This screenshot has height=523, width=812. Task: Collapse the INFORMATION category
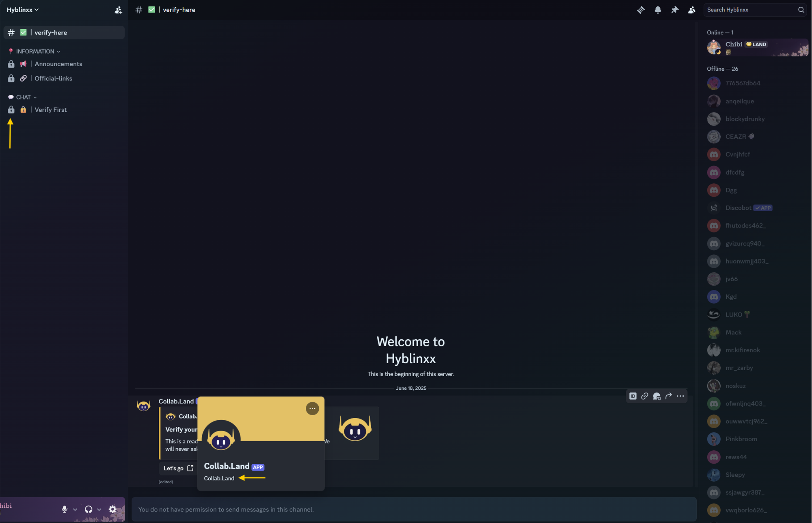coord(35,51)
